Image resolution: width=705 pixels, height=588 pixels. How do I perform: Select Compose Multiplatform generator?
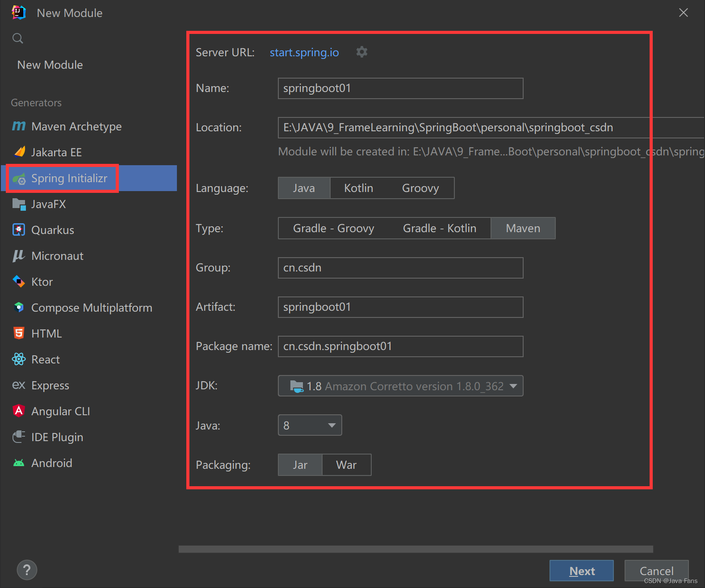click(x=89, y=308)
